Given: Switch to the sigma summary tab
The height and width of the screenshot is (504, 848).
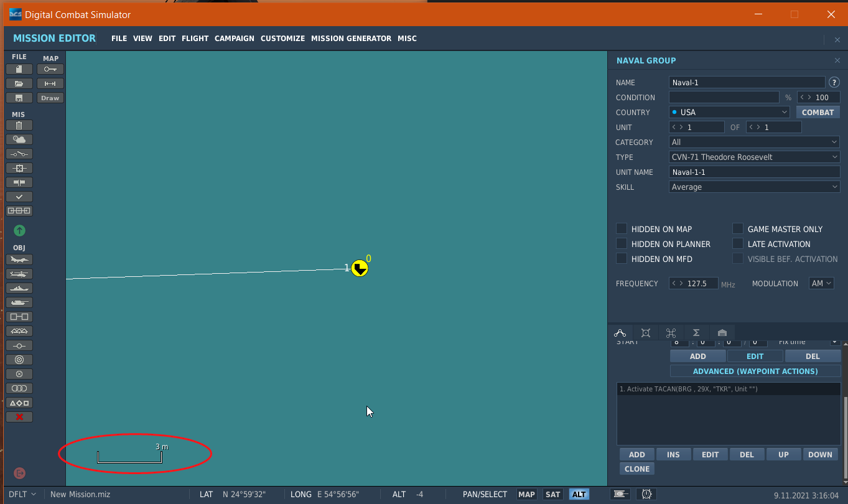Looking at the screenshot, I should [x=696, y=333].
